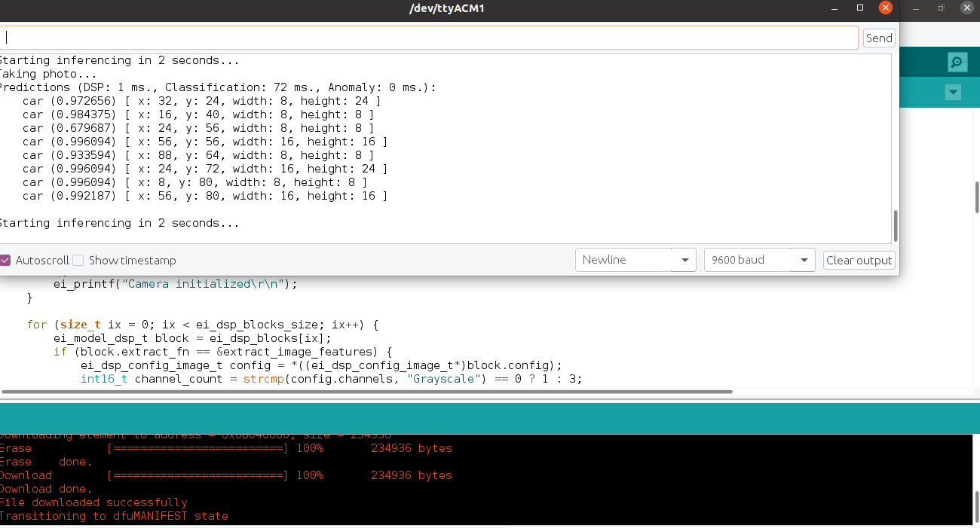
Task: Click the car (0.679687) prediction line
Action: 198,128
